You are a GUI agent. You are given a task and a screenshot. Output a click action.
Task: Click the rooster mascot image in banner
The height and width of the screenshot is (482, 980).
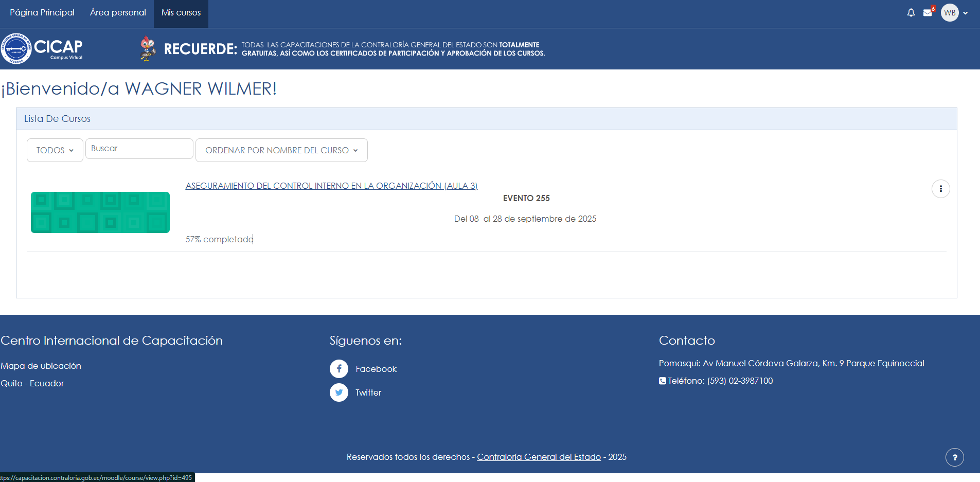(148, 49)
